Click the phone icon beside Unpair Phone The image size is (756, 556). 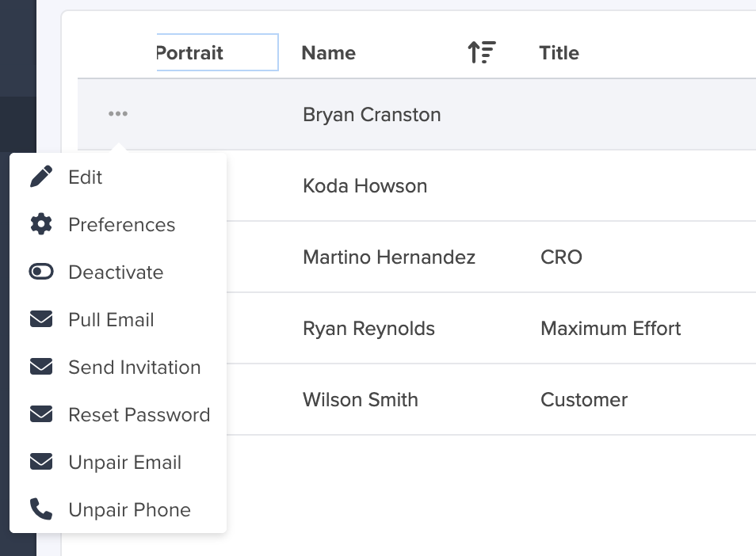tap(41, 509)
